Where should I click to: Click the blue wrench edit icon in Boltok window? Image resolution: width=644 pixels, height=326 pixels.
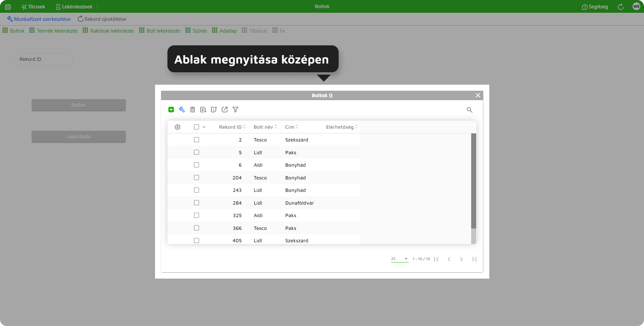coord(182,110)
